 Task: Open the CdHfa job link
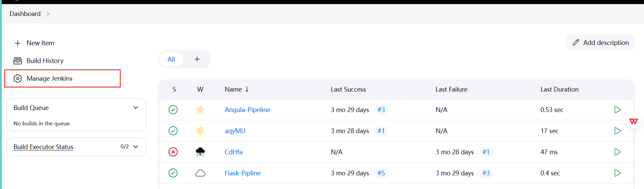pos(234,152)
